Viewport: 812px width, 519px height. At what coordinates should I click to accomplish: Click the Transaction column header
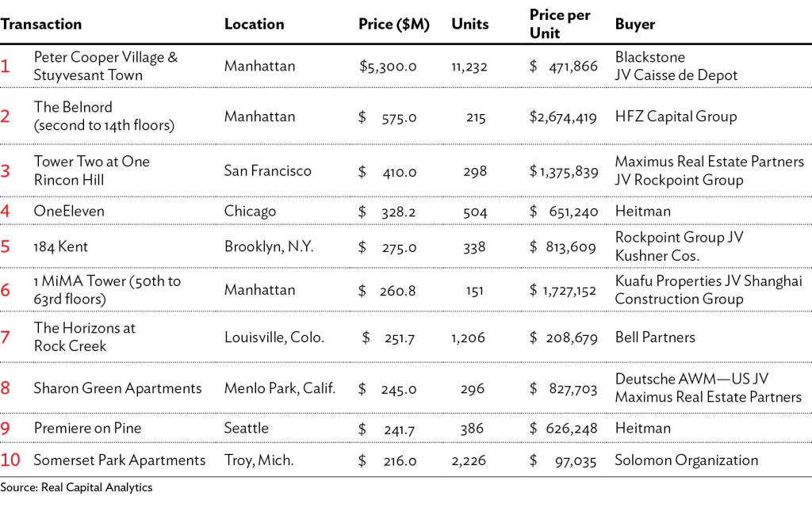(41, 24)
